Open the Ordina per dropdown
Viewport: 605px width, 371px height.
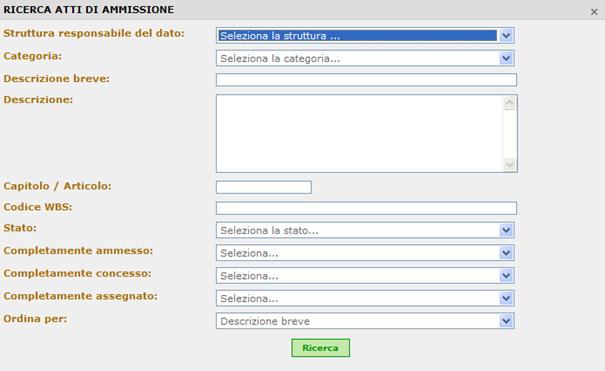pos(365,321)
